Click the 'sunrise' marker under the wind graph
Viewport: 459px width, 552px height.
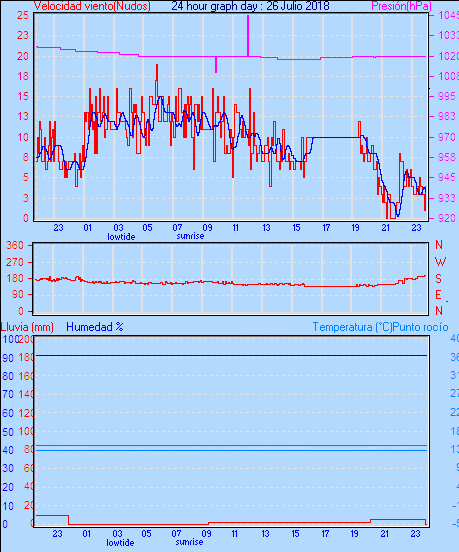point(190,236)
